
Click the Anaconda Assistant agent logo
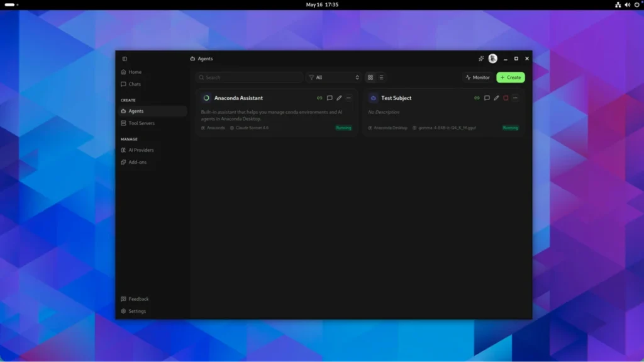206,98
